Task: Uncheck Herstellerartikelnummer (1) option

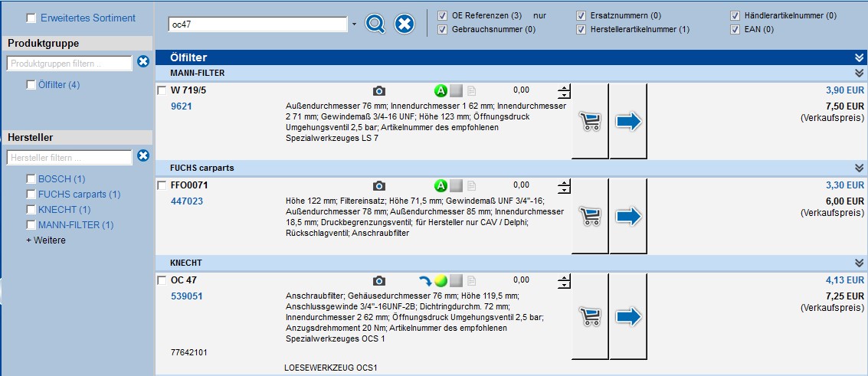Action: click(x=581, y=29)
